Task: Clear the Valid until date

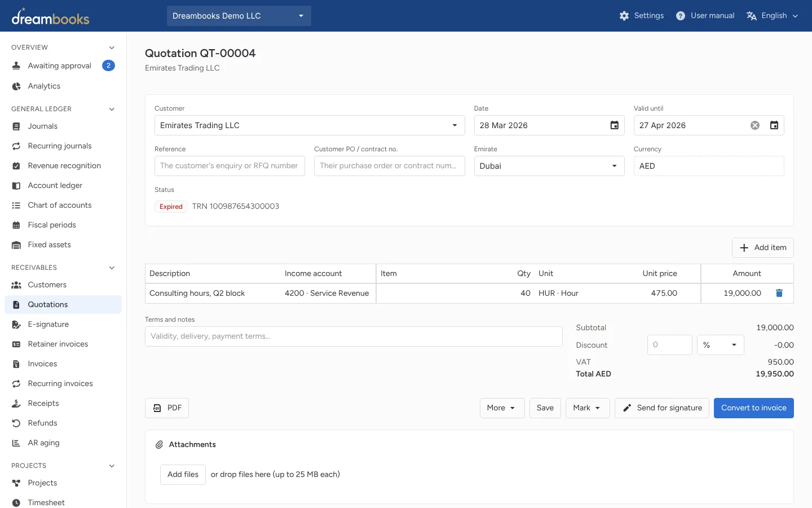Action: pos(755,125)
